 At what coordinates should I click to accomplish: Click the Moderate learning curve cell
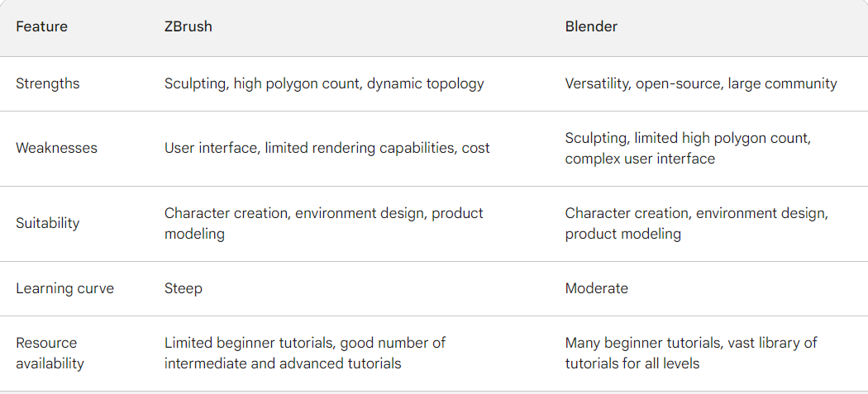[x=597, y=288]
